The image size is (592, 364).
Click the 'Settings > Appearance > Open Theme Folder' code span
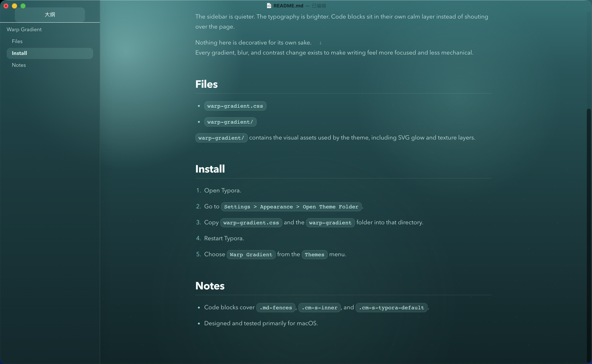click(291, 207)
